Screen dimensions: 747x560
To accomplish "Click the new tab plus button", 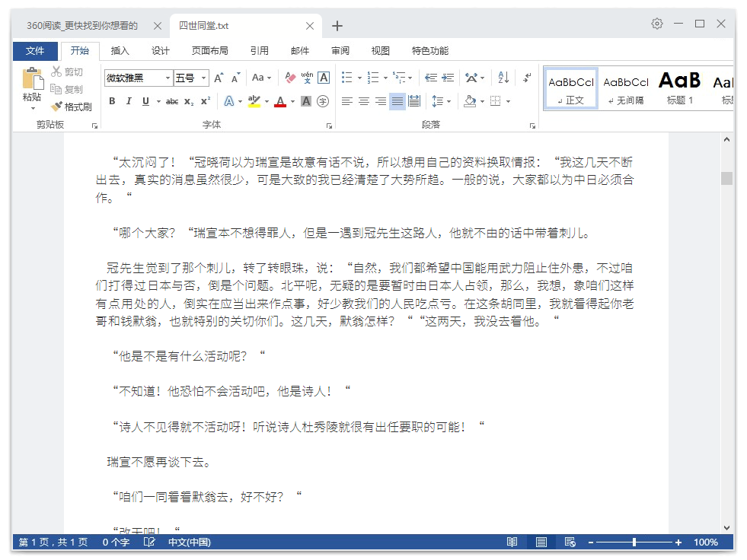I will pos(337,26).
